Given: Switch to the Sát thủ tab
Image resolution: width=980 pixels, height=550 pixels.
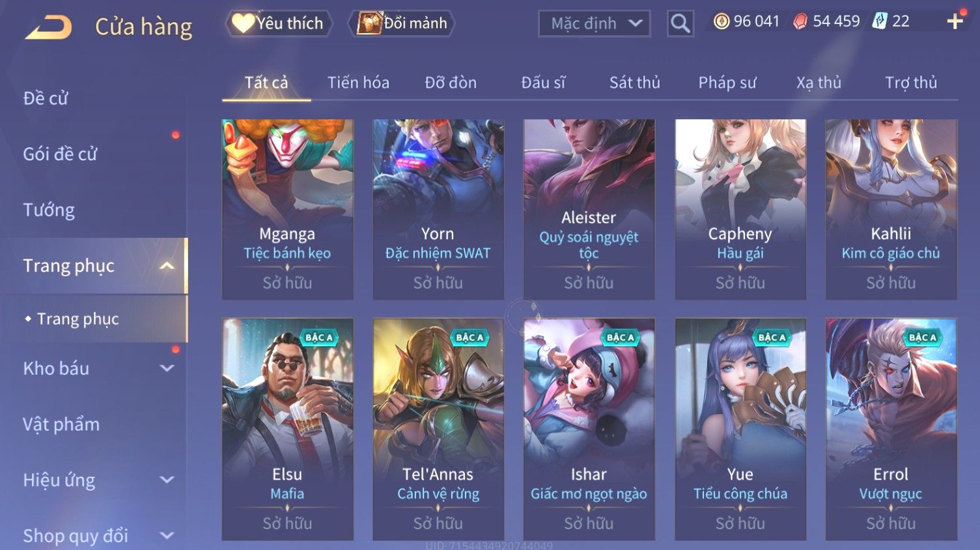Looking at the screenshot, I should click(x=635, y=83).
